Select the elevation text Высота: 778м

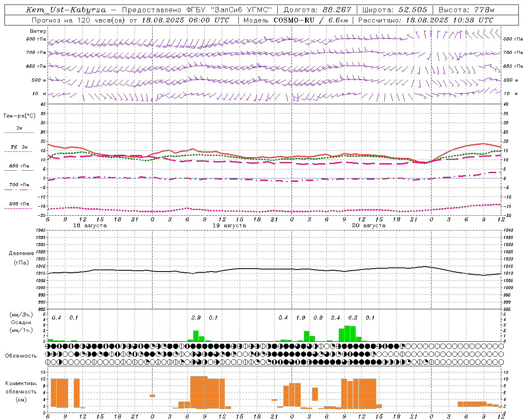[x=466, y=10]
